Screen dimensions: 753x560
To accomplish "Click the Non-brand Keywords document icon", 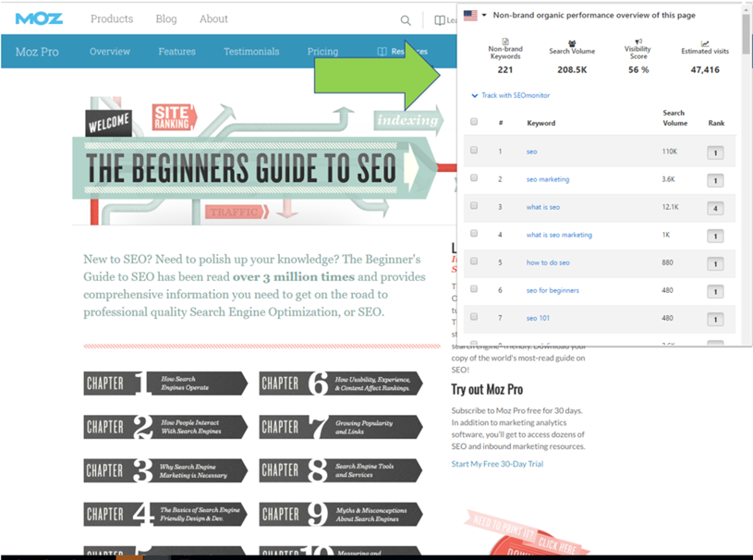I will (x=505, y=42).
